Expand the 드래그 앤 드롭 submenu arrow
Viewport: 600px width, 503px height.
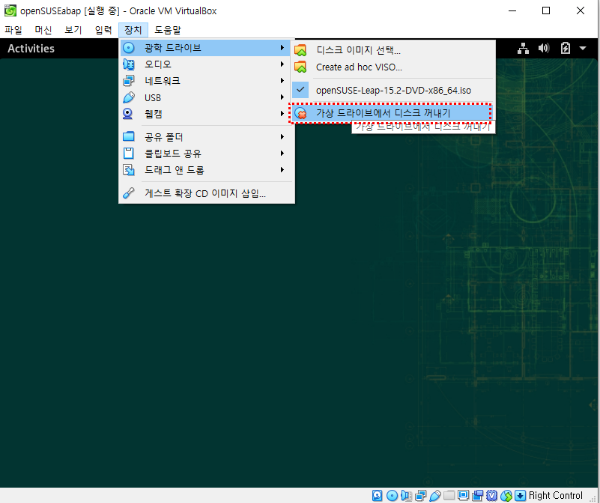click(x=282, y=170)
